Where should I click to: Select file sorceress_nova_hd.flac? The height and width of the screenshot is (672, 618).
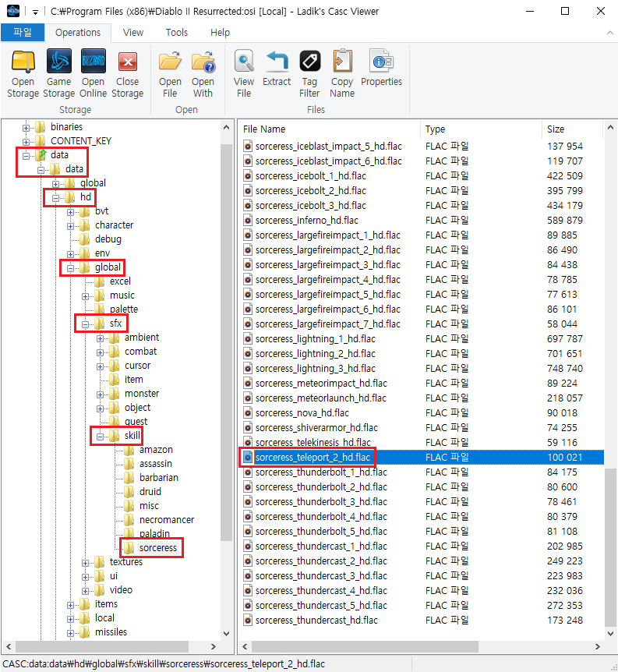click(x=302, y=412)
